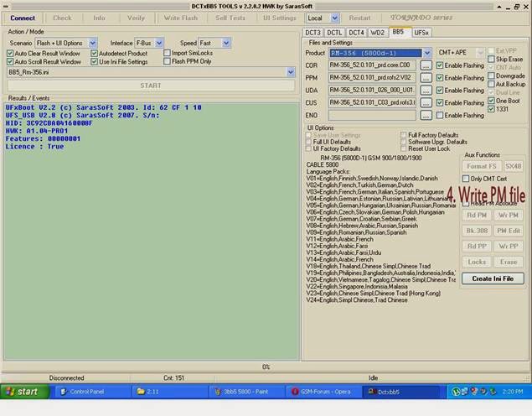The image size is (532, 416).
Task: Click the Write Flash button
Action: [180, 18]
